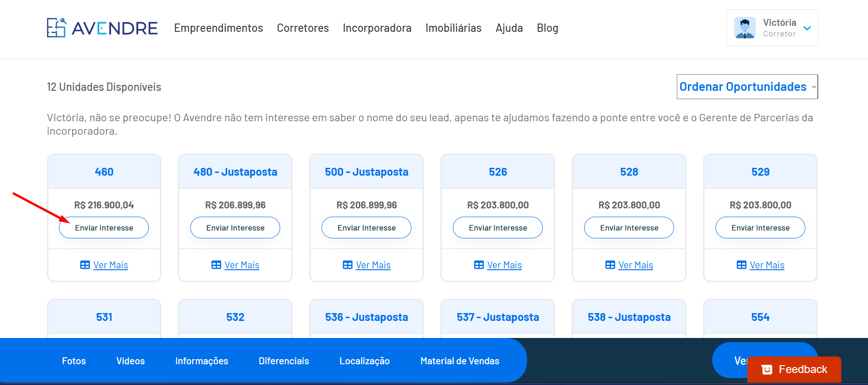Screen dimensions: 868x385
Task: Click price R$ 216.900,04
Action: [104, 205]
